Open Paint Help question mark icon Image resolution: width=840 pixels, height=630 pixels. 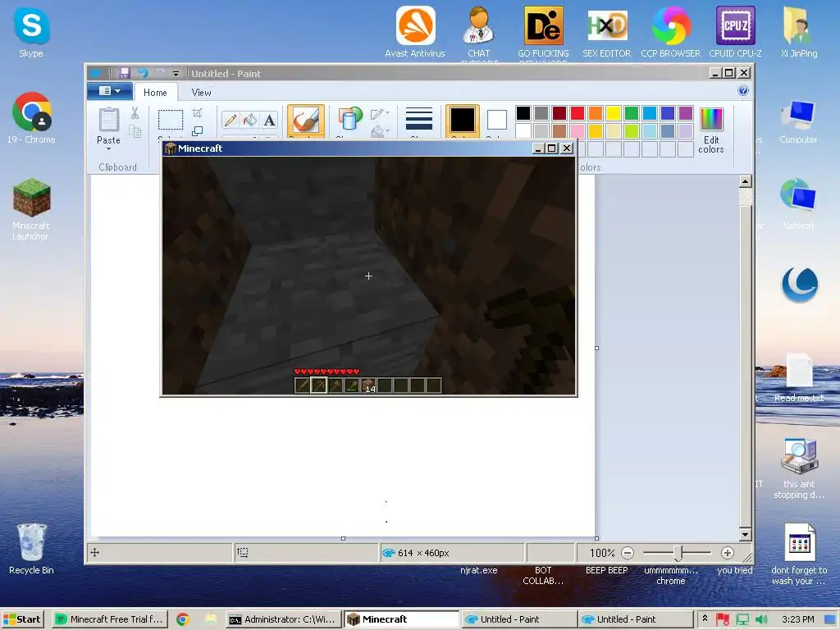[x=743, y=90]
